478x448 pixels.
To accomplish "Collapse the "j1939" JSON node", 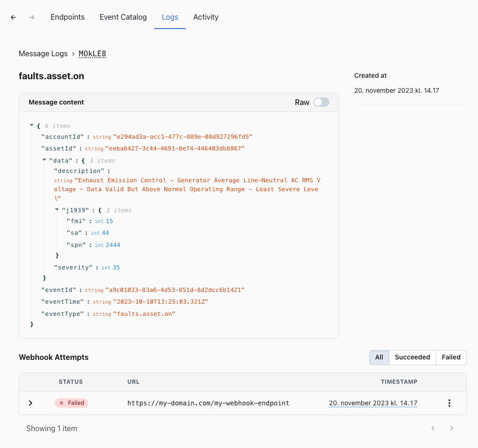I will click(57, 210).
